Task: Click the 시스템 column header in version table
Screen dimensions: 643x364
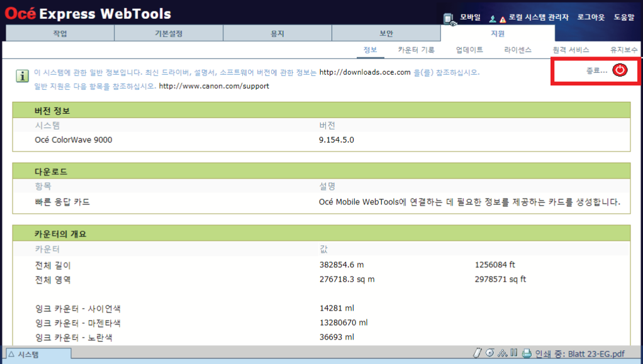Action: [x=48, y=126]
